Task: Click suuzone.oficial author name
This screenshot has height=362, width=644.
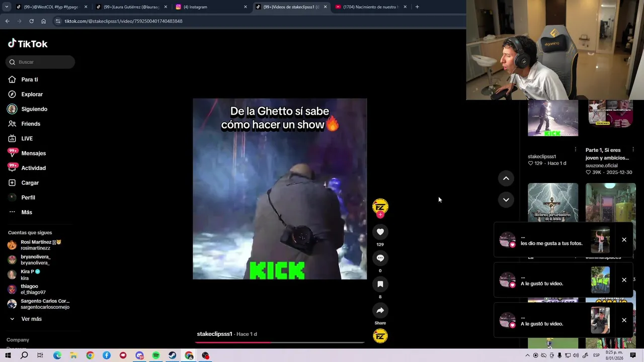Action: [601, 165]
